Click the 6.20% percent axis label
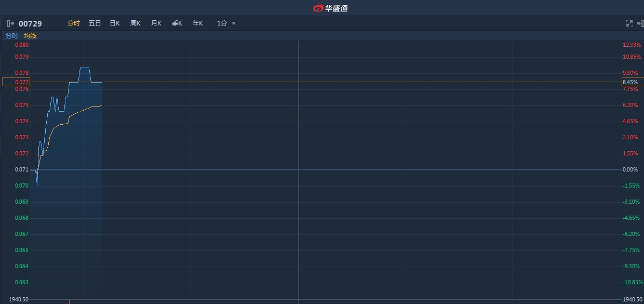644x304 pixels. (x=630, y=105)
